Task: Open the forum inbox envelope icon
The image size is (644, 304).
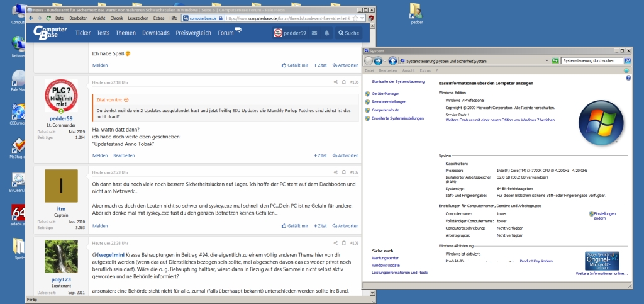Action: pos(314,33)
